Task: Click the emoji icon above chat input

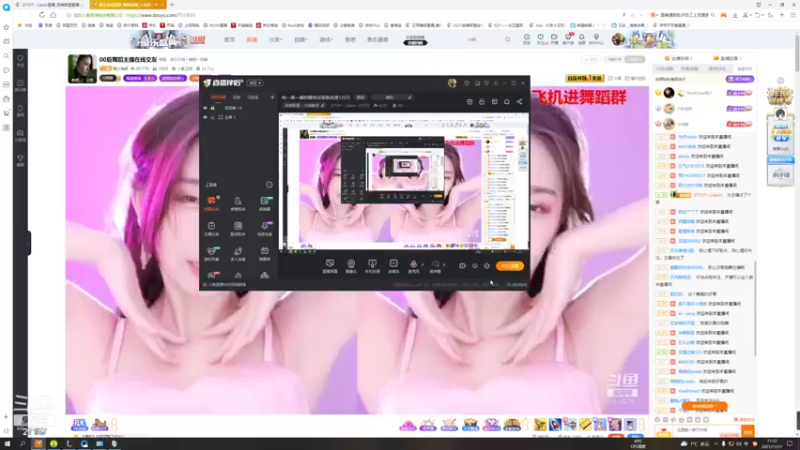Action: tap(658, 420)
